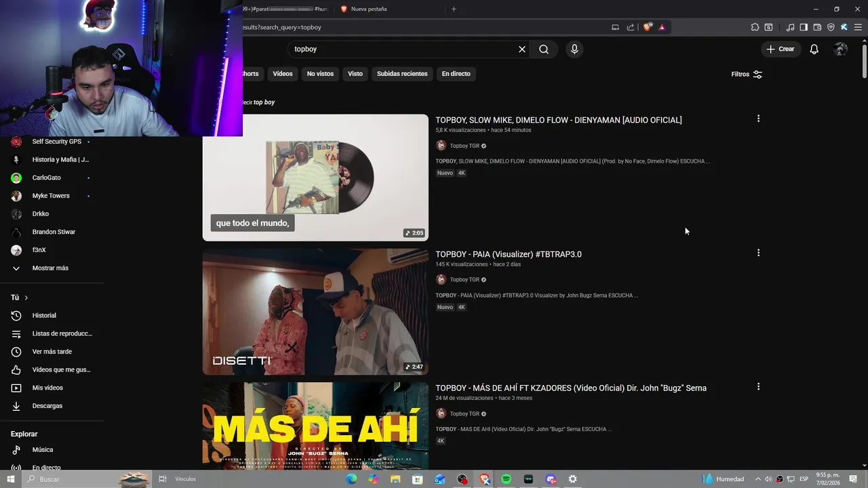Open Ver más tarde sidebar item
This screenshot has width=868, height=488.
[x=52, y=352]
